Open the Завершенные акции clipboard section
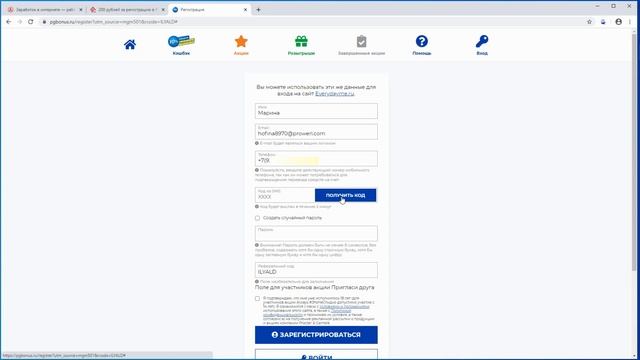This screenshot has height=360, width=640. 361,45
